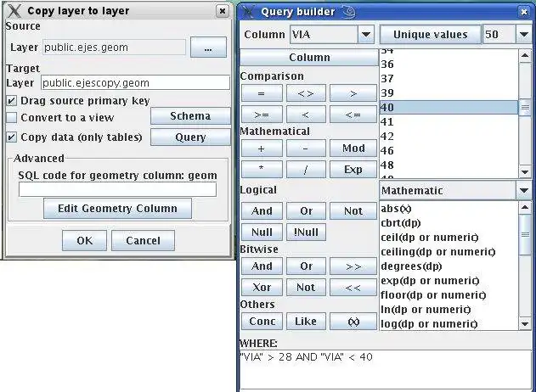This screenshot has height=392, width=536.
Task: Click the plus (+) mathematical button
Action: [262, 148]
